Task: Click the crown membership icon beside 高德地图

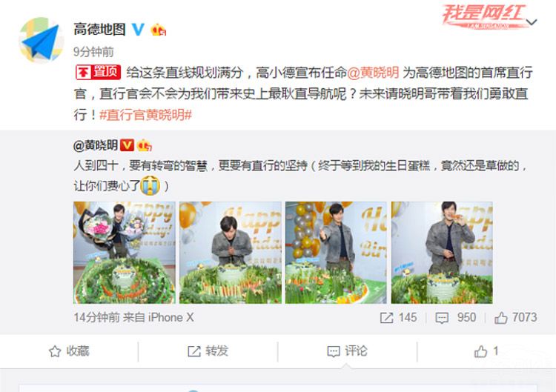Action: 159,30
